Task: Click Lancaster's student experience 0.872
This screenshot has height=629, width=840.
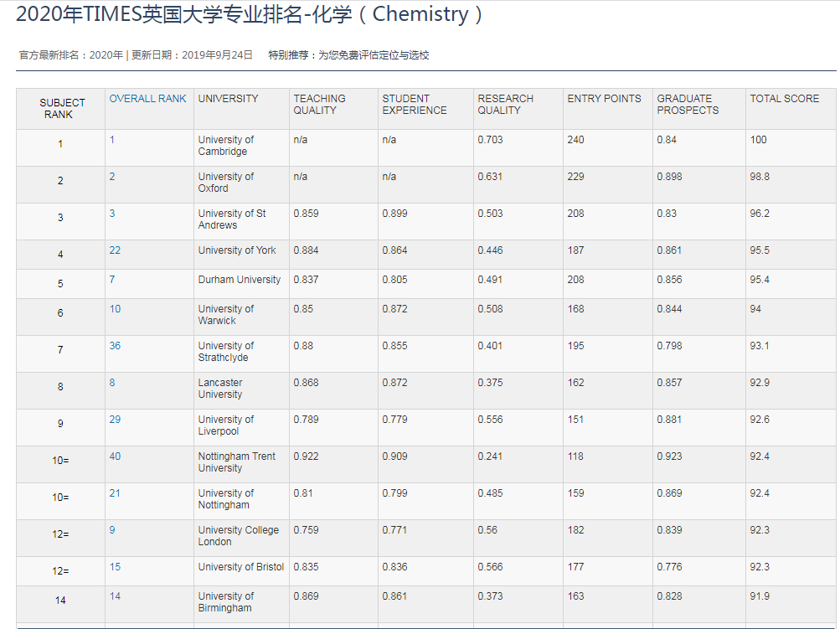Action: click(394, 383)
